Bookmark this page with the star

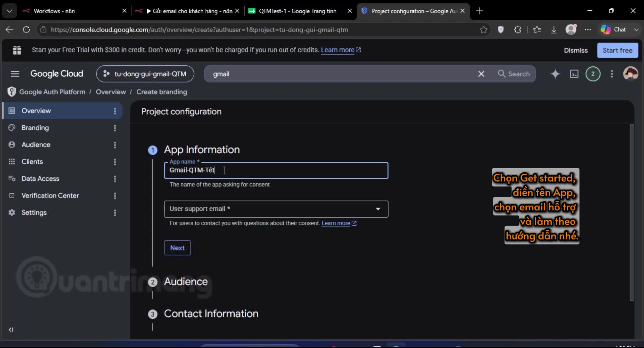pyautogui.click(x=483, y=30)
